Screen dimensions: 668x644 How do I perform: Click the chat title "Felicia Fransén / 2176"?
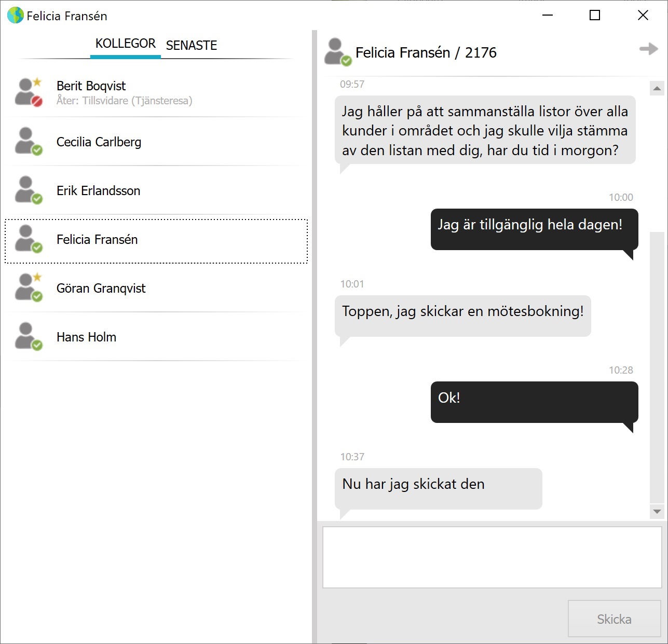pyautogui.click(x=426, y=52)
